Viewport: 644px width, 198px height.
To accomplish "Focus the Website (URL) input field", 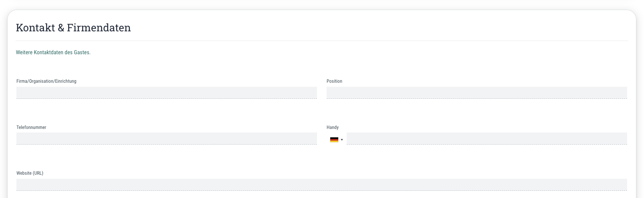I will point(322,185).
